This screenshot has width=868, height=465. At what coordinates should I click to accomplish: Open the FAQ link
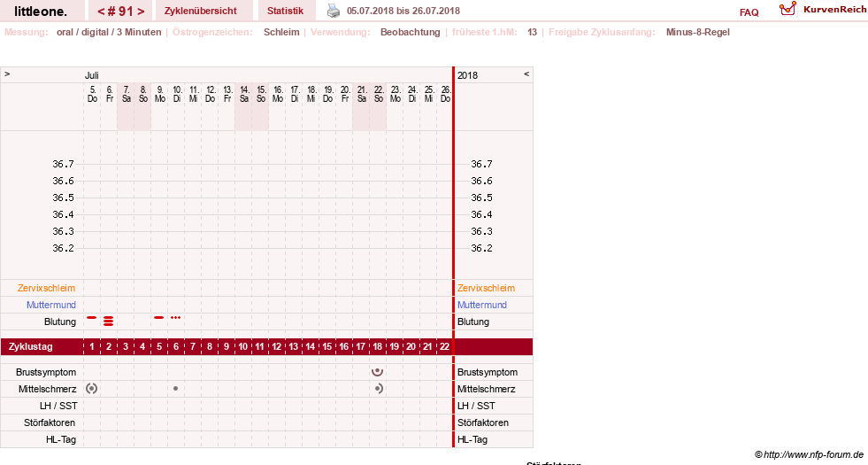tap(749, 12)
